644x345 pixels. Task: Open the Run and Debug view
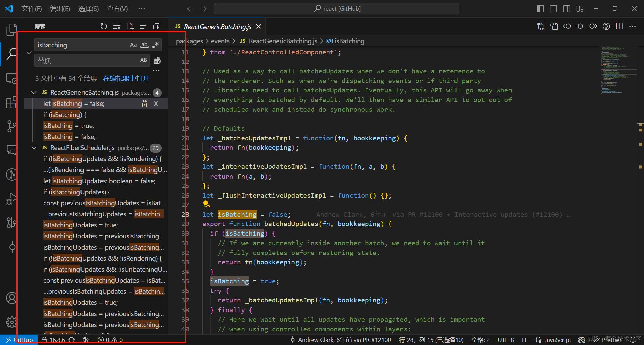pyautogui.click(x=12, y=198)
